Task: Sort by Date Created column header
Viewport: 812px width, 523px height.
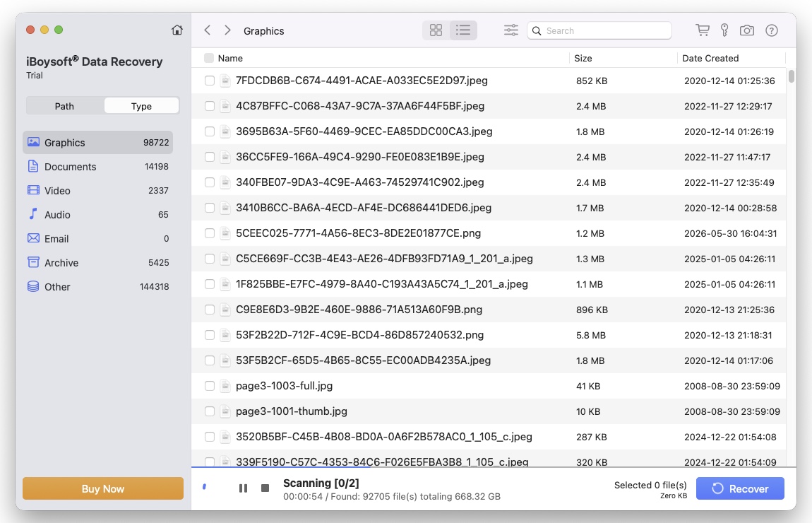Action: click(x=710, y=58)
